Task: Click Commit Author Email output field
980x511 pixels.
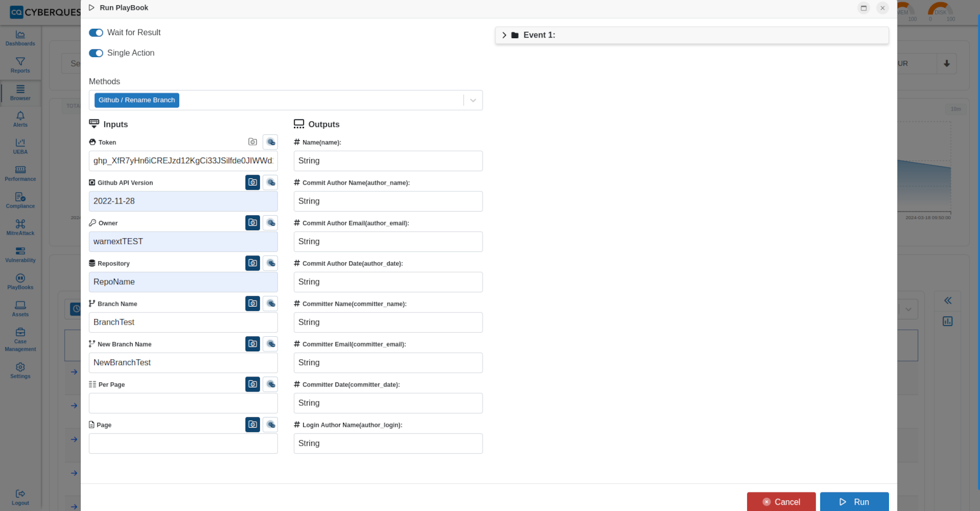Action: pyautogui.click(x=388, y=242)
